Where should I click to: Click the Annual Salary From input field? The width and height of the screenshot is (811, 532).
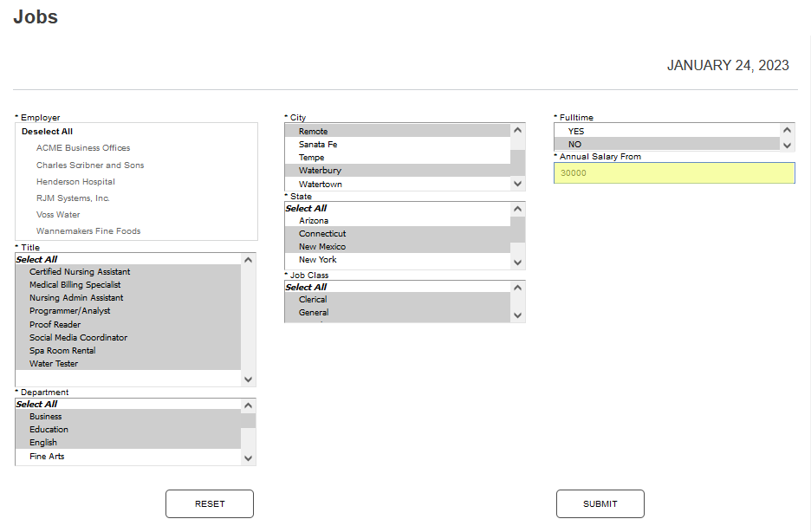pos(673,173)
